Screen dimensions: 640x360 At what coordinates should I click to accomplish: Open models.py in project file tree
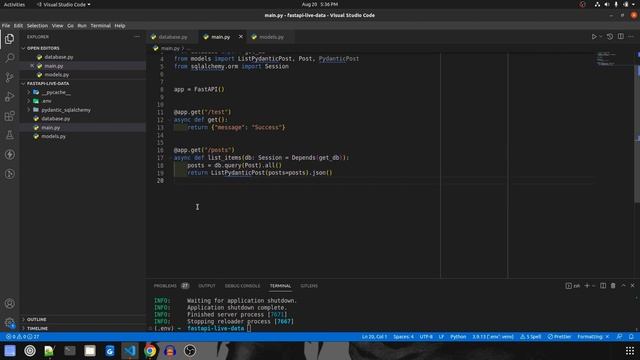tap(53, 136)
